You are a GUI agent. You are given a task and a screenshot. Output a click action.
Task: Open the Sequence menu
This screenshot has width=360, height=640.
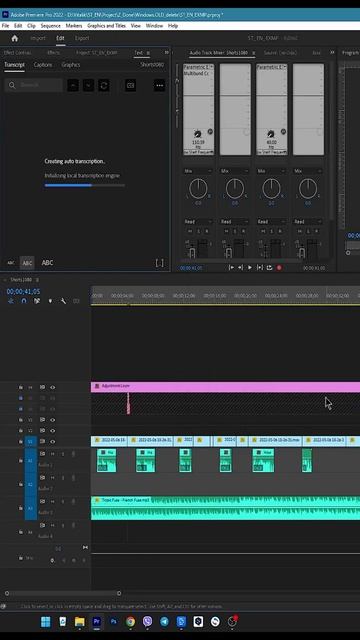[51, 26]
